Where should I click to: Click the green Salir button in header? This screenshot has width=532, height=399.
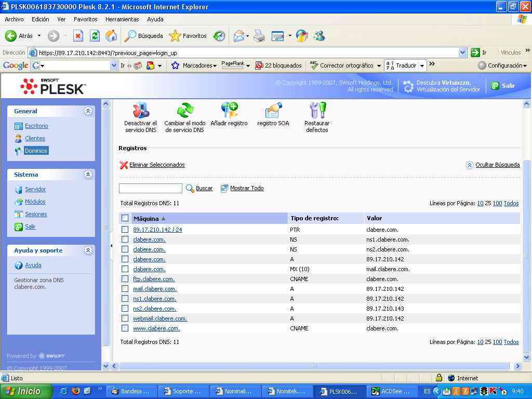coord(503,86)
